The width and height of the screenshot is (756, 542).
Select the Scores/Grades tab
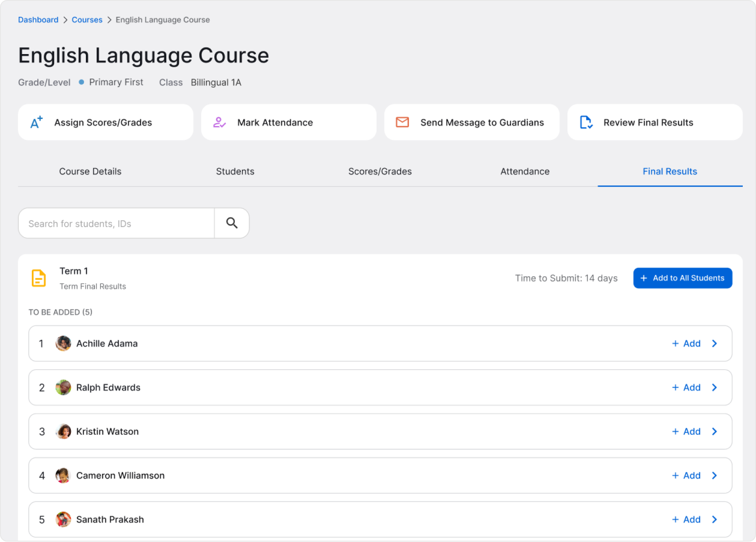pos(380,171)
